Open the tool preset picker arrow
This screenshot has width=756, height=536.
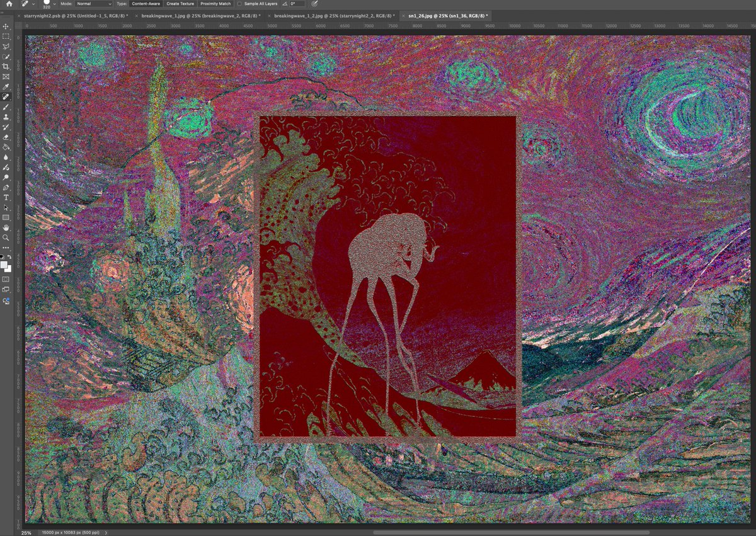point(33,4)
